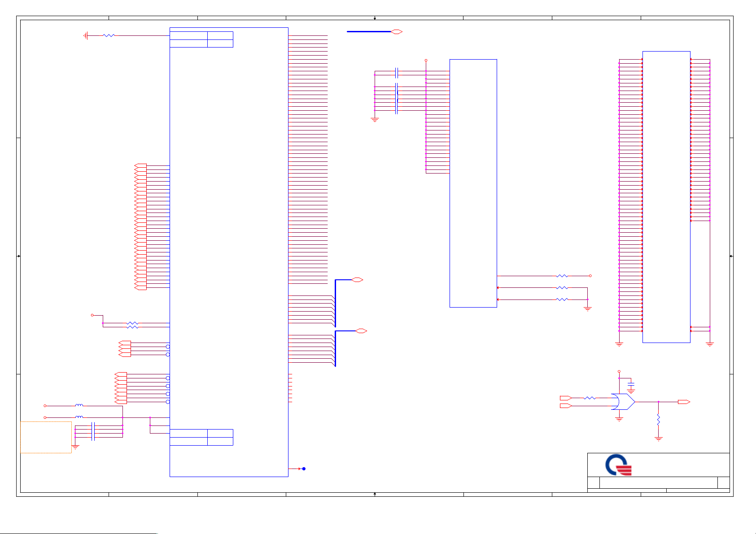This screenshot has width=756, height=534.
Task: Select the horizontal ground symbol at the resistor's end
Action: pos(85,35)
